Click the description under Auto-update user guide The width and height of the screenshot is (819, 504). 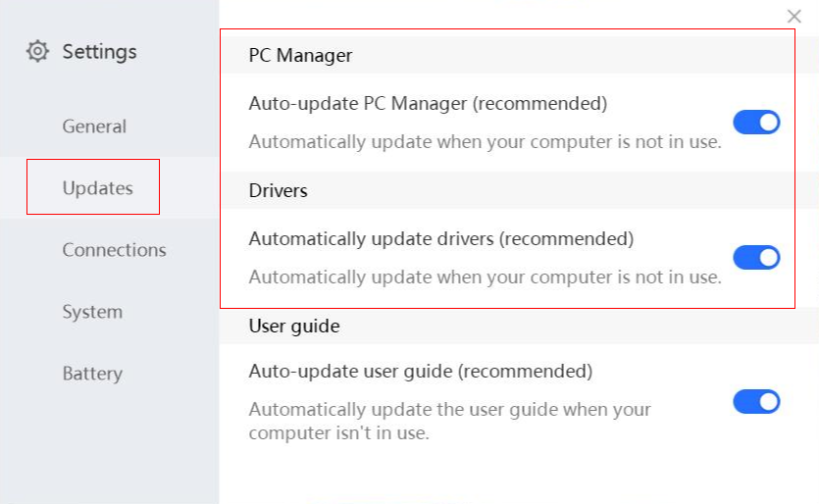pos(449,420)
